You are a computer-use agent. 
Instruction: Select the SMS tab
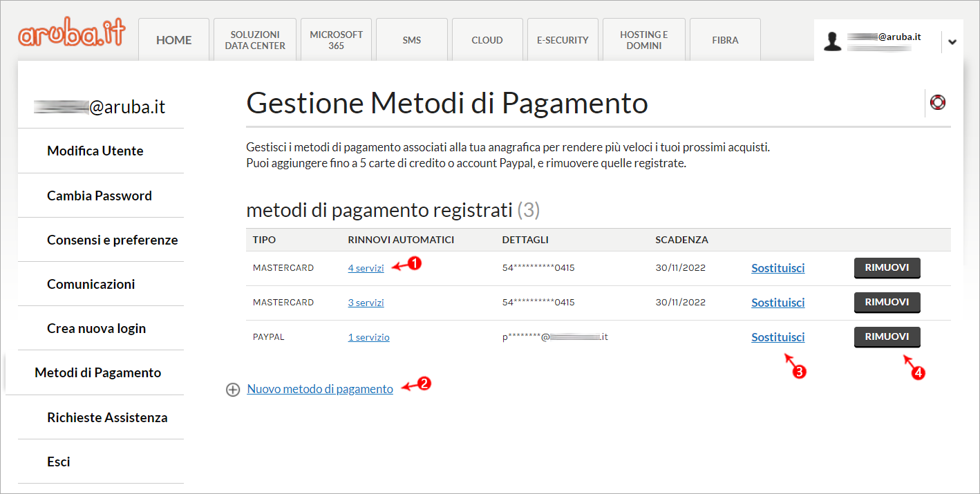(412, 40)
